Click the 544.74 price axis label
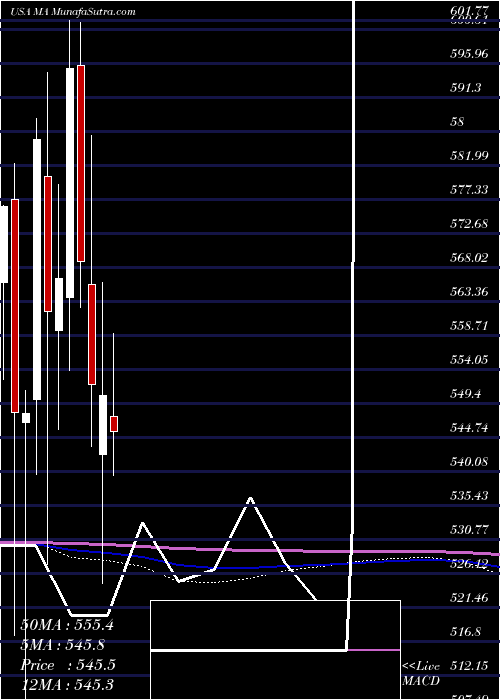This screenshot has width=500, height=700. pos(468,428)
